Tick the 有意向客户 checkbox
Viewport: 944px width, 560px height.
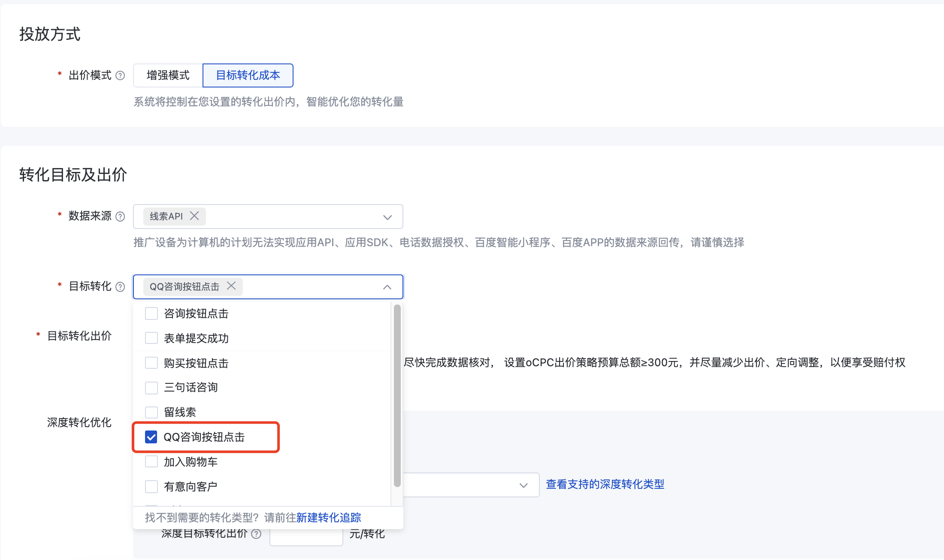pyautogui.click(x=151, y=487)
